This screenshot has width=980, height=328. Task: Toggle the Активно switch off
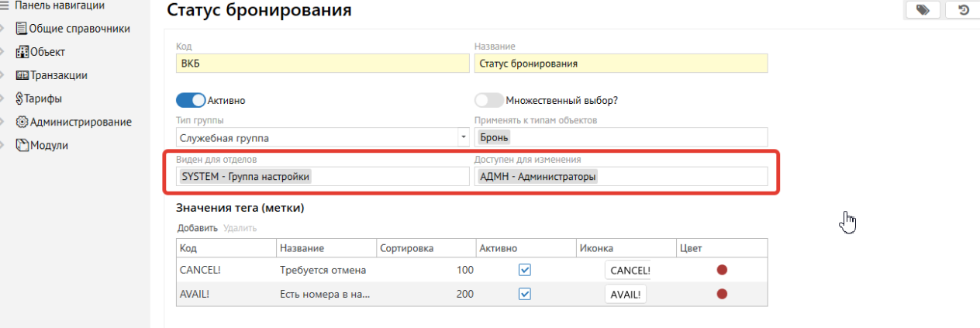pos(191,100)
